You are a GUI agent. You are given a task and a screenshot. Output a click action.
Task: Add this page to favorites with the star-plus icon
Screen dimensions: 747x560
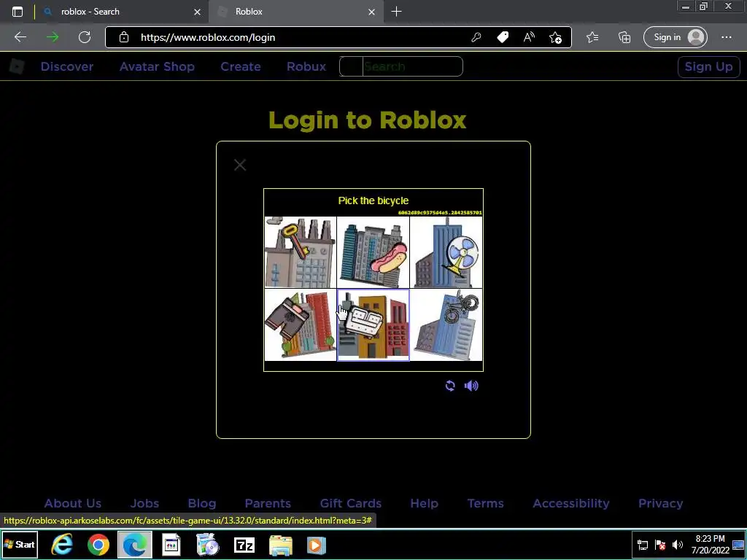coord(555,37)
